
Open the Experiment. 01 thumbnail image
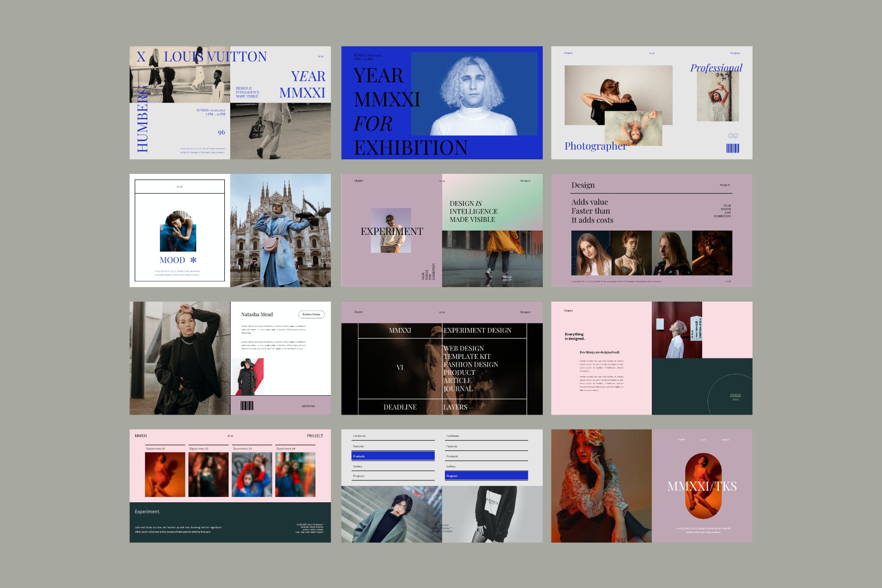point(165,475)
